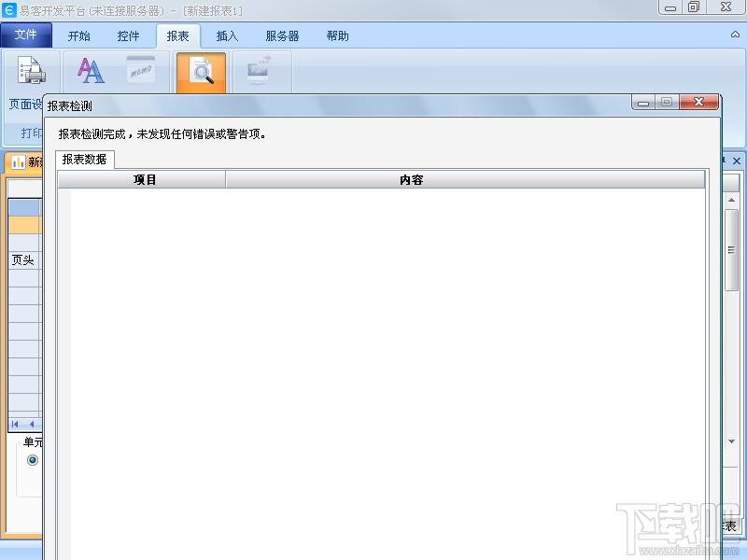Image resolution: width=747 pixels, height=560 pixels.
Task: Close the 报表检测 dialog
Action: pos(698,102)
